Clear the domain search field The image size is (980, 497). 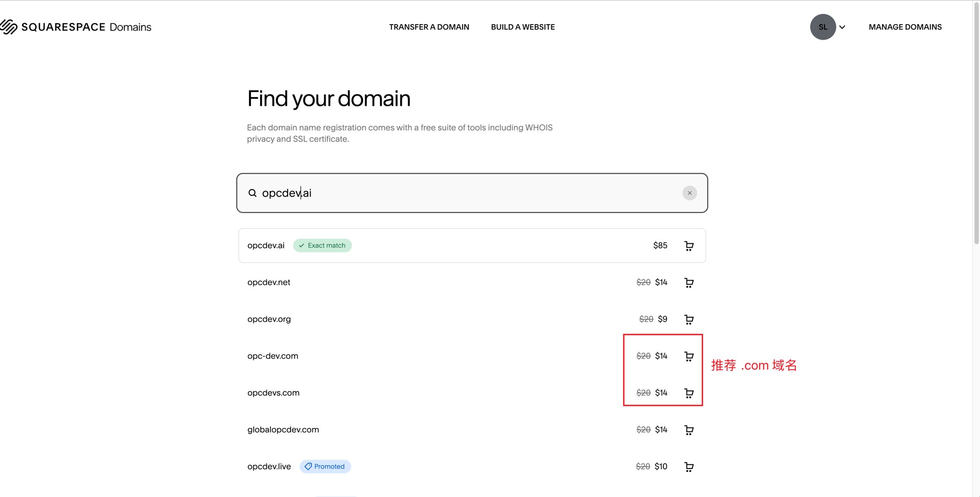click(689, 193)
